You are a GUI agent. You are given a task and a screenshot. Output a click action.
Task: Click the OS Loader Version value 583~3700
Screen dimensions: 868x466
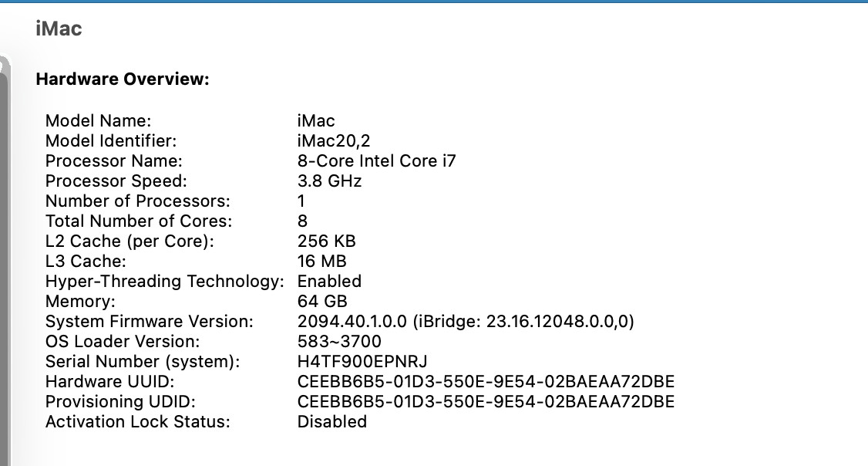point(339,341)
